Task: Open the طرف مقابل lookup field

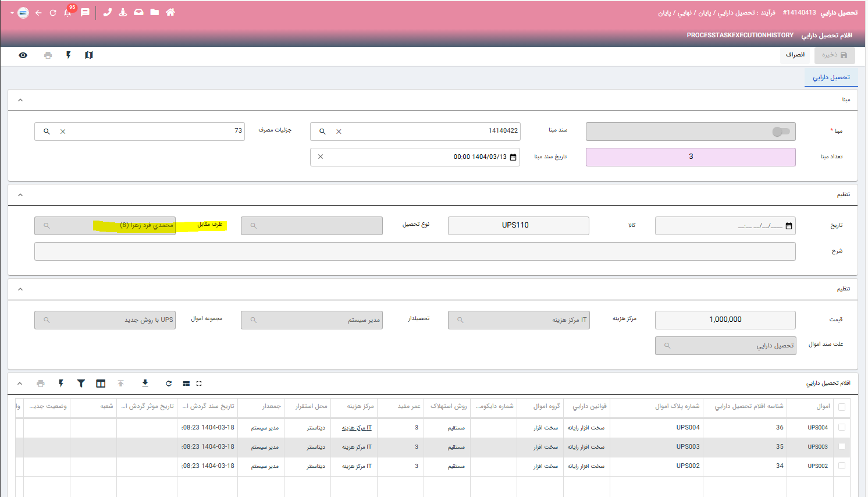Action: pyautogui.click(x=105, y=226)
